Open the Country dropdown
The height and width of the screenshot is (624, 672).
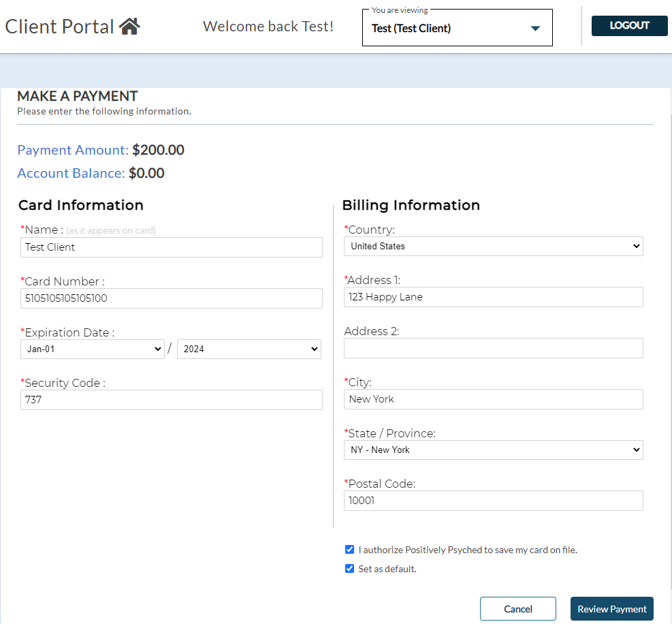click(x=493, y=246)
